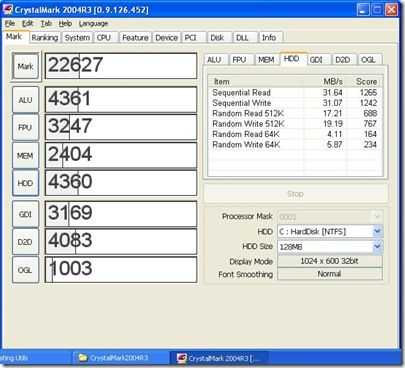Run the FPU benchmark button
This screenshot has width=405, height=368.
tap(26, 127)
